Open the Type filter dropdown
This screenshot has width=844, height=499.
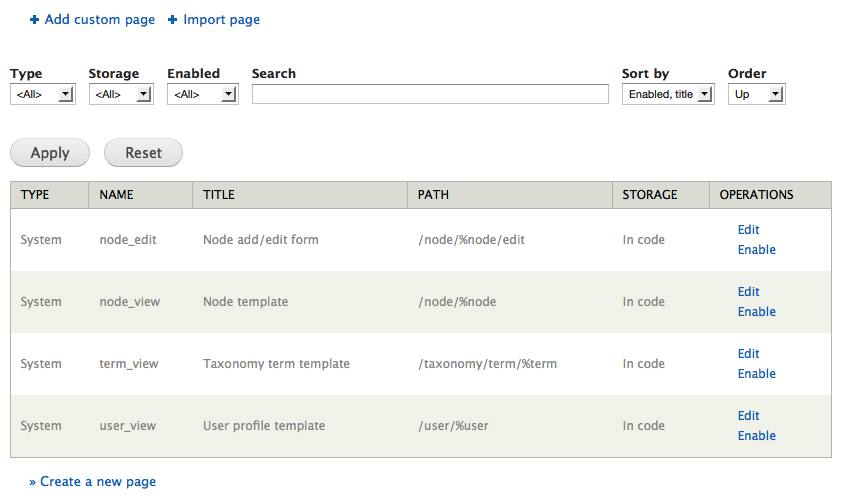click(x=43, y=94)
